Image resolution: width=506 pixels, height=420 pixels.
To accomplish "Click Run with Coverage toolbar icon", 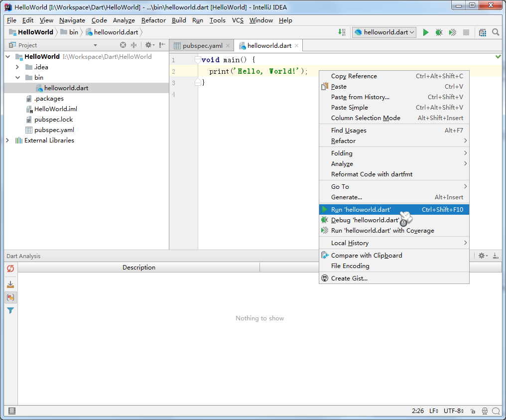I will [x=452, y=32].
